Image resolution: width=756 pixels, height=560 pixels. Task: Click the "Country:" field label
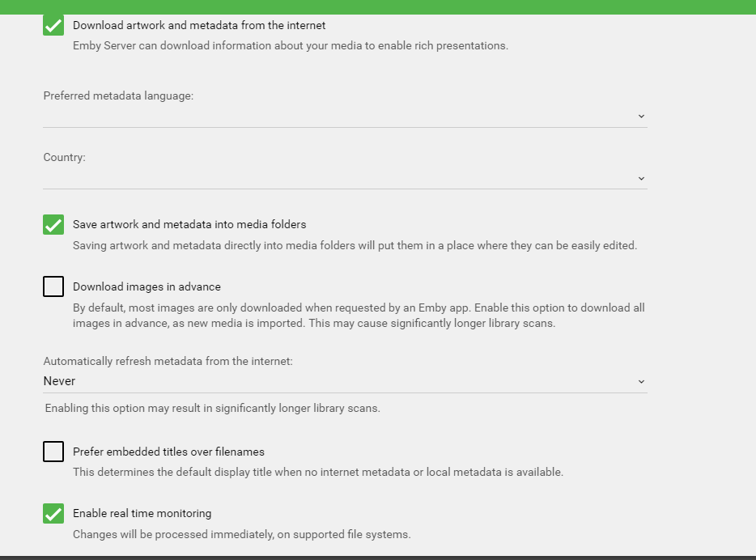[64, 157]
